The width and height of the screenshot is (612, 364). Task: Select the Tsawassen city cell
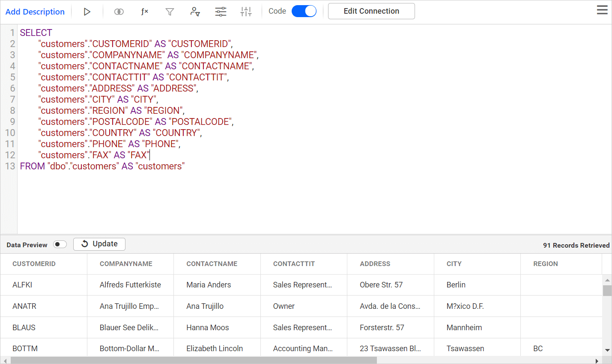478,348
